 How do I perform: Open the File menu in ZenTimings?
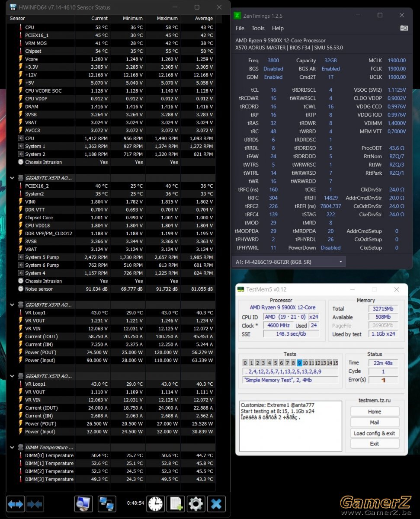pos(240,28)
